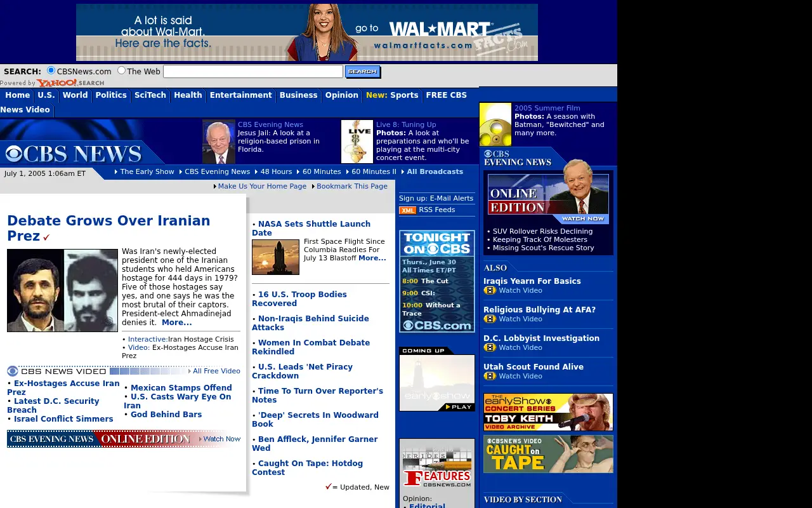Open the All Free Video link
This screenshot has height=508, width=812.
pos(216,371)
